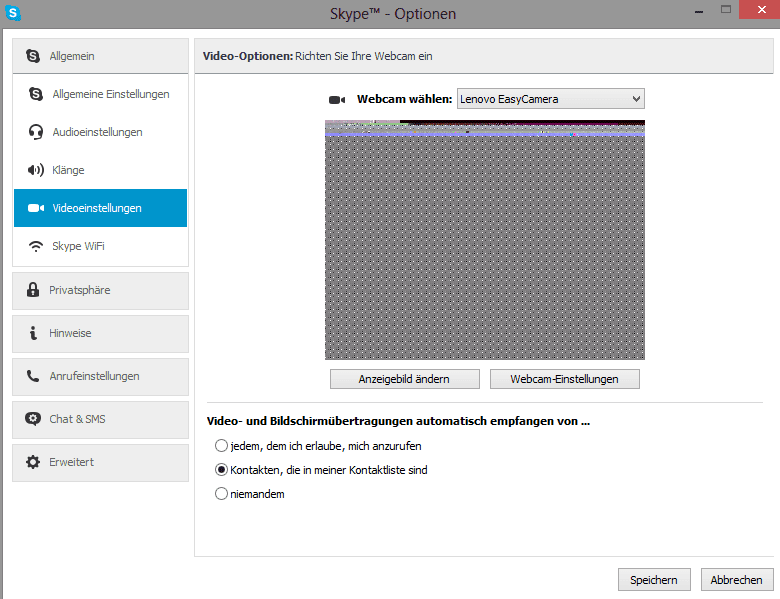Open Skype WiFi settings
Viewport: 780px width, 599px height.
click(100, 246)
